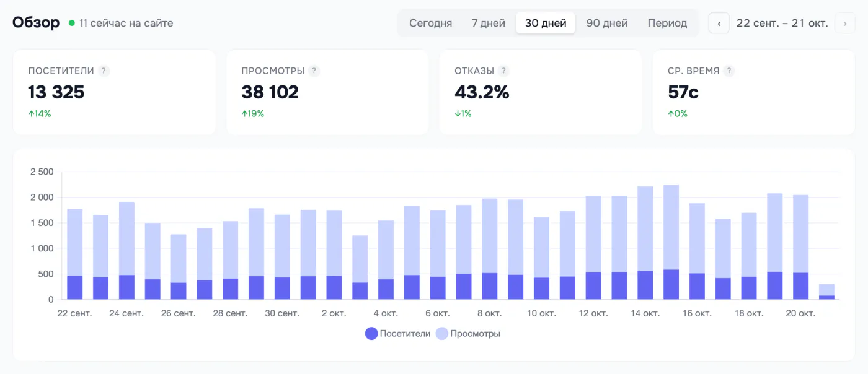Click the bar for 12 окт.

pos(593,248)
